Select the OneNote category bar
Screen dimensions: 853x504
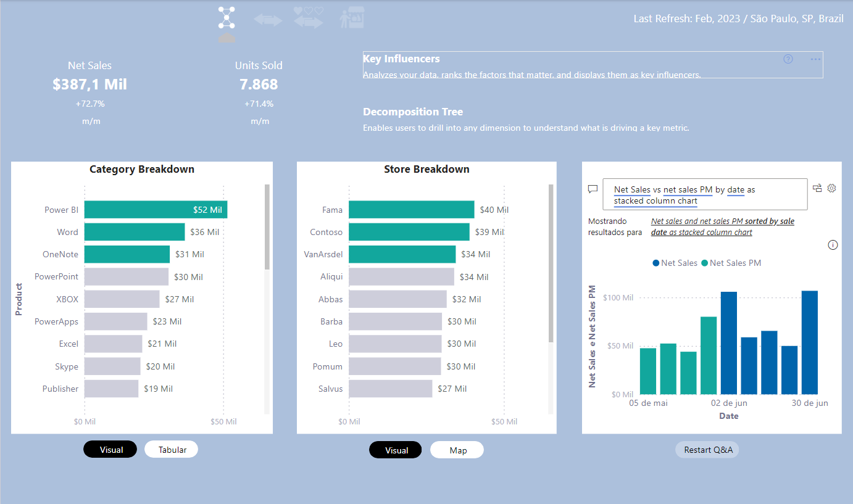(127, 254)
